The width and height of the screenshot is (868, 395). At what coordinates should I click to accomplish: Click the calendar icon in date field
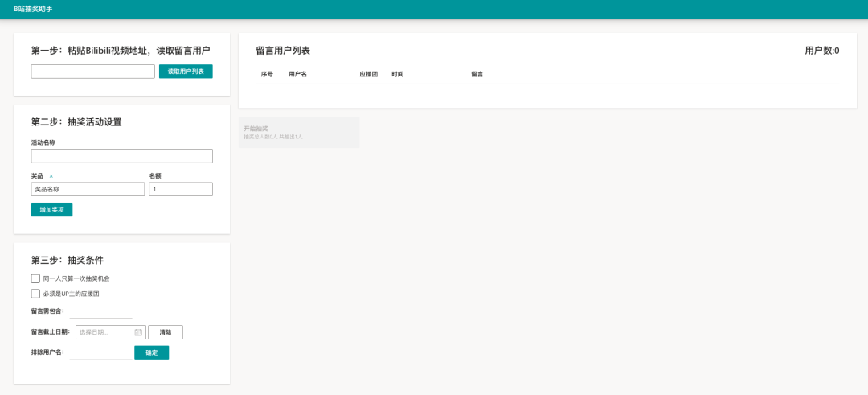tap(138, 332)
